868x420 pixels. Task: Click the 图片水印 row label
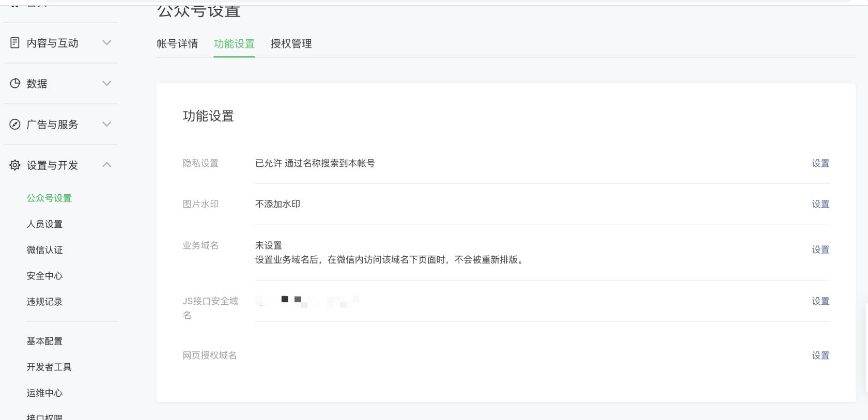tap(200, 204)
